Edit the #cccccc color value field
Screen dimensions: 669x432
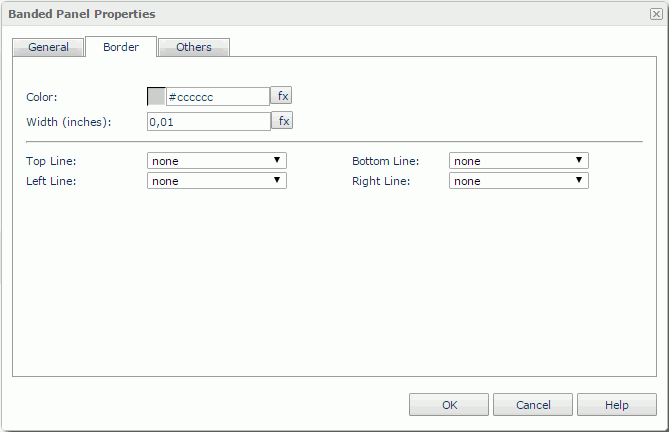point(218,96)
